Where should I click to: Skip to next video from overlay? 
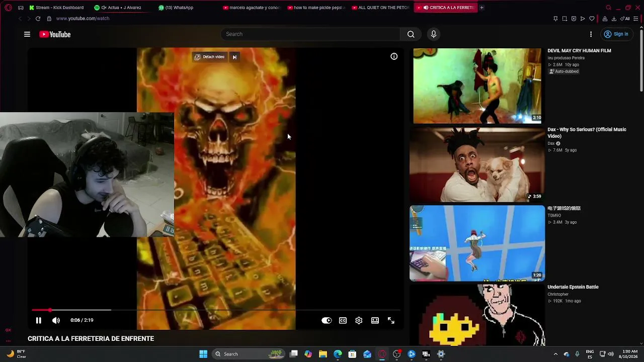[234, 57]
